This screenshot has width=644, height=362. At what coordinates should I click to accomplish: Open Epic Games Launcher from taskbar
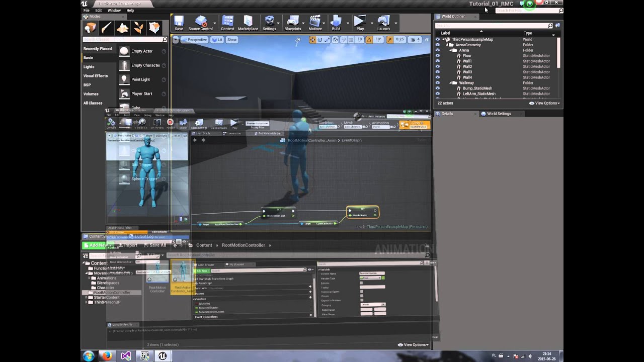(x=145, y=356)
